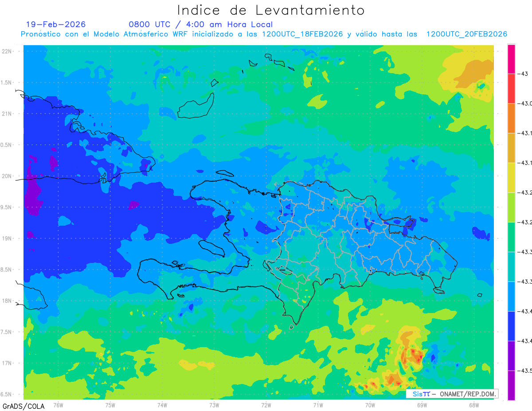The image size is (532, 411).
Task: Pick the purple swatch at the legend's base
Action: tap(511, 385)
